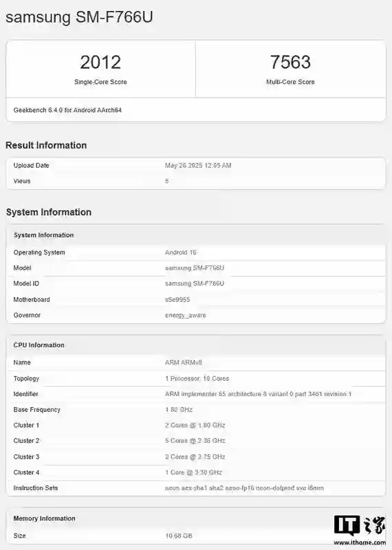Click the 'Cluster 1' row label
The width and height of the screenshot is (392, 550).
click(26, 425)
